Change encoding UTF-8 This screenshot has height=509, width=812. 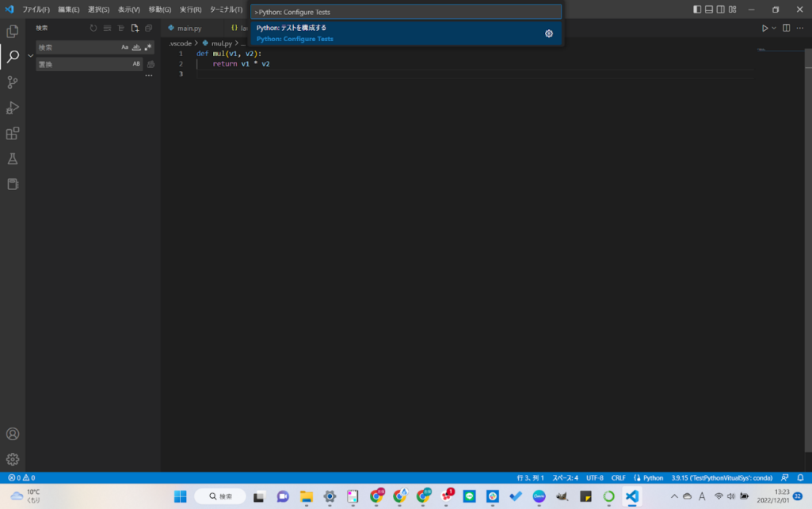pyautogui.click(x=594, y=477)
